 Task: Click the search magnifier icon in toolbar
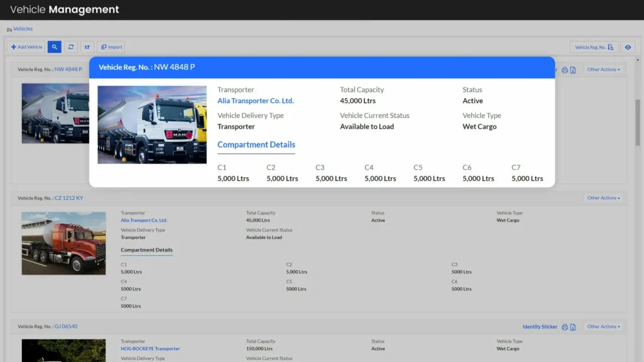54,47
